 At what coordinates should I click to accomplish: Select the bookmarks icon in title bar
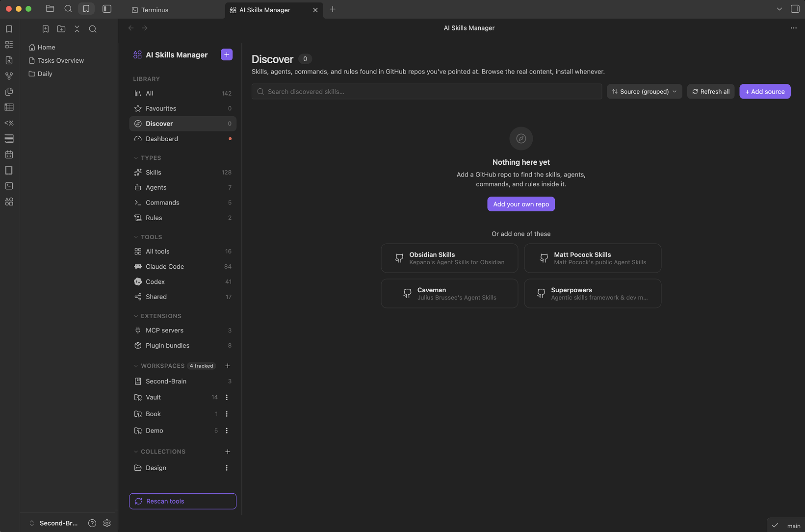[86, 9]
